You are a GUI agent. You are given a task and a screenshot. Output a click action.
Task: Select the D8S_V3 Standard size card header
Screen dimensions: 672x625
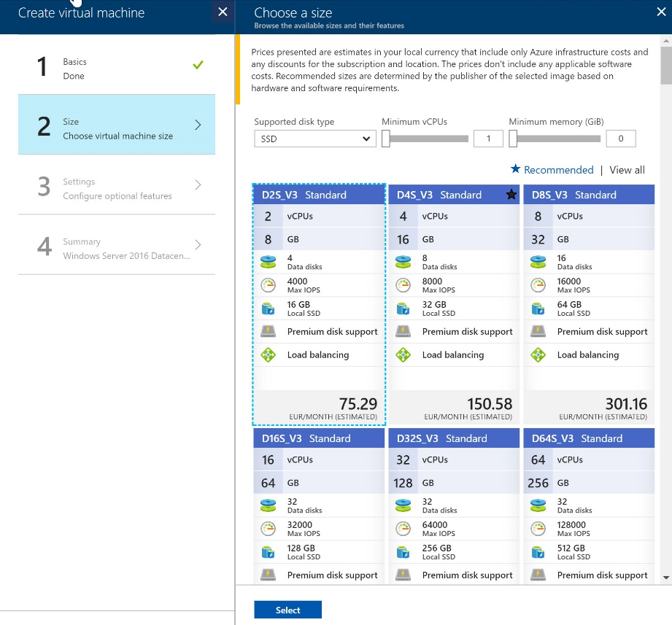589,195
